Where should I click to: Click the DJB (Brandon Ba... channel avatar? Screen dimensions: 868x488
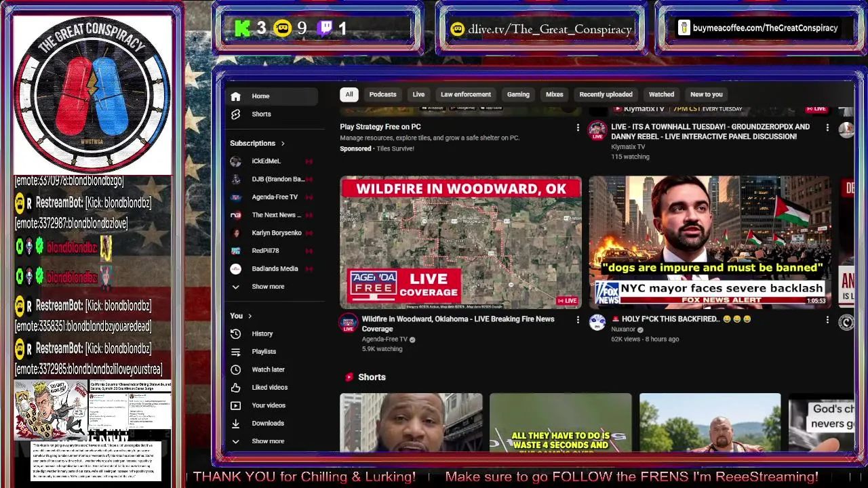coord(235,179)
